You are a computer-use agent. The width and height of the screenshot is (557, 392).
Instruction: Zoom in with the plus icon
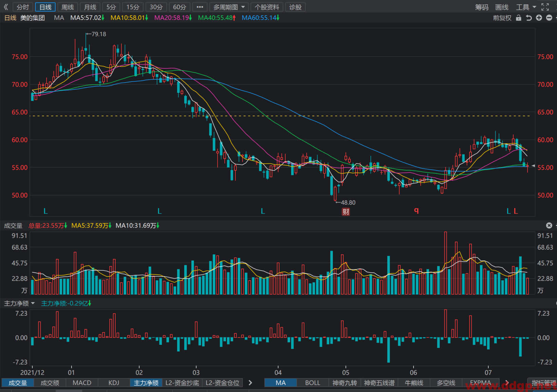(539, 18)
